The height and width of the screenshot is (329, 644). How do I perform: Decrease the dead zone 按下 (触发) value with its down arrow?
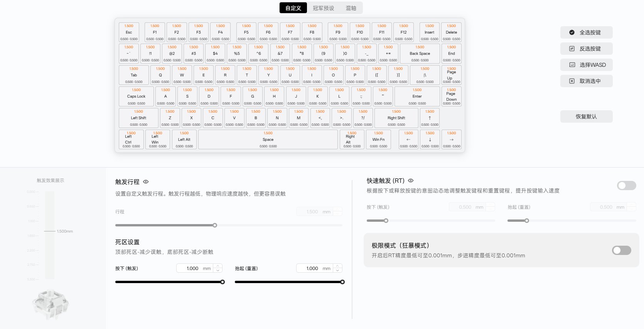[x=218, y=270]
